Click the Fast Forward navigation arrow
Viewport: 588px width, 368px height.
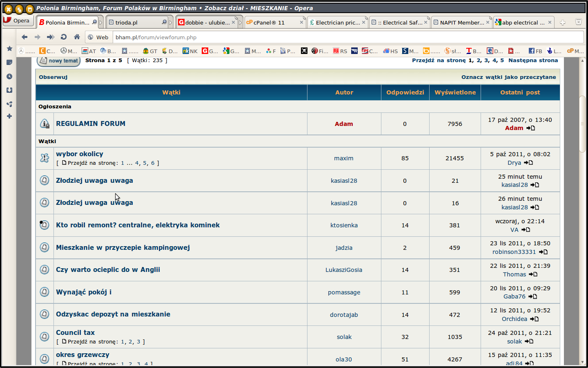pos(51,37)
